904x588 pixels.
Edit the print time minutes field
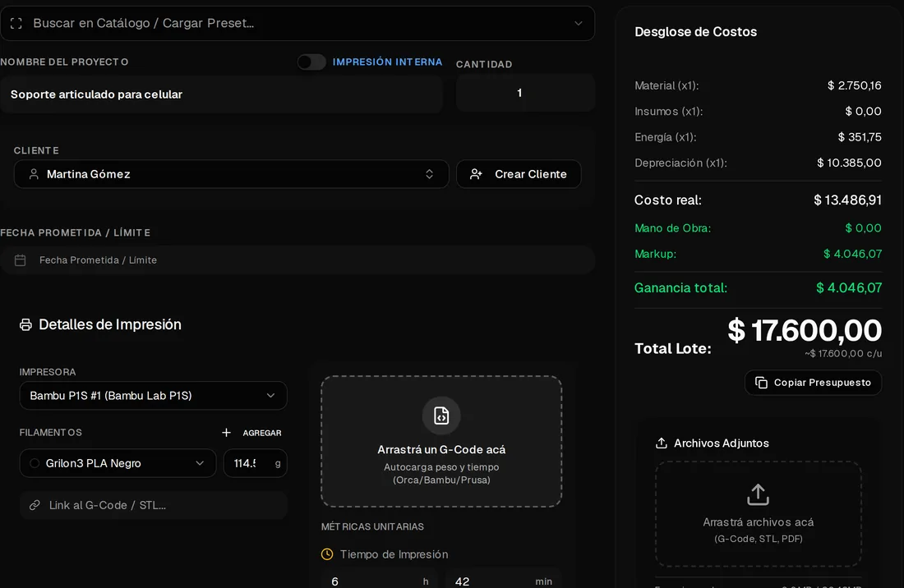pos(503,579)
